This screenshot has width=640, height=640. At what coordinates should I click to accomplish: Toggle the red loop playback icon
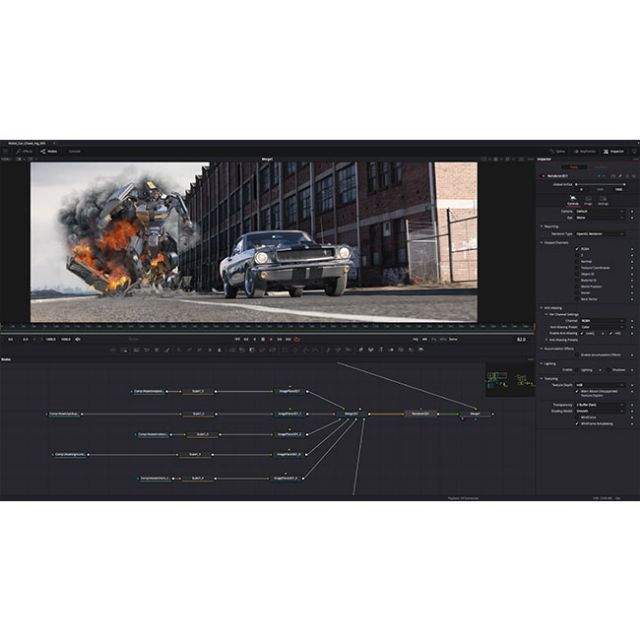coord(297,339)
